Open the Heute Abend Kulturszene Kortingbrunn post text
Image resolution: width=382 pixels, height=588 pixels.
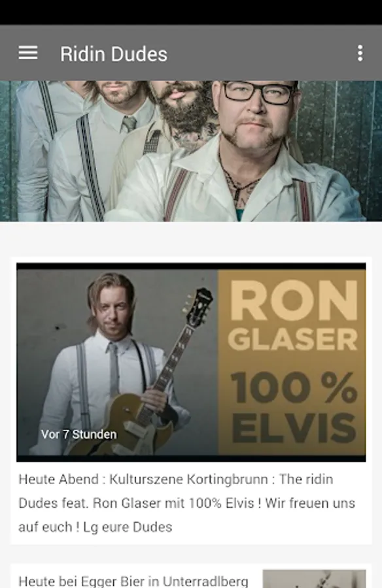point(187,503)
